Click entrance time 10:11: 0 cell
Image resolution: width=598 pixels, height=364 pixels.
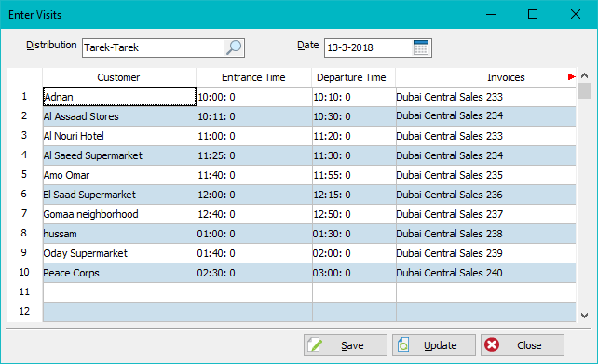point(254,116)
